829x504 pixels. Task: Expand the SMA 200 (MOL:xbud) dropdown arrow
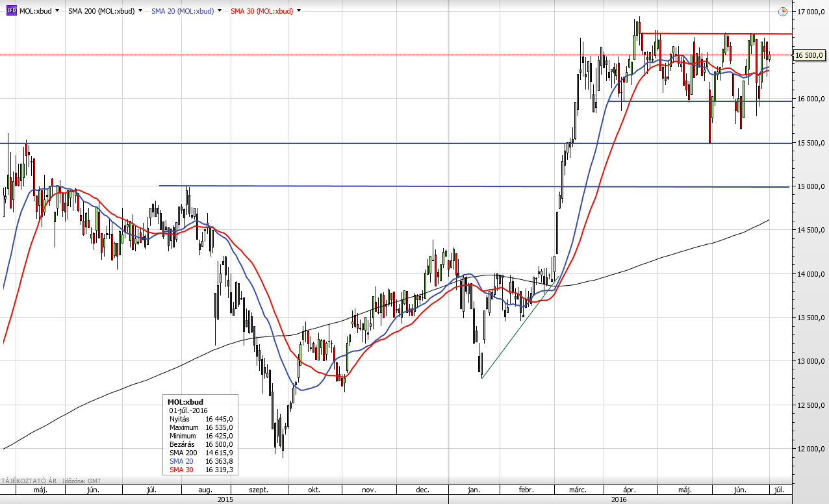tap(140, 11)
